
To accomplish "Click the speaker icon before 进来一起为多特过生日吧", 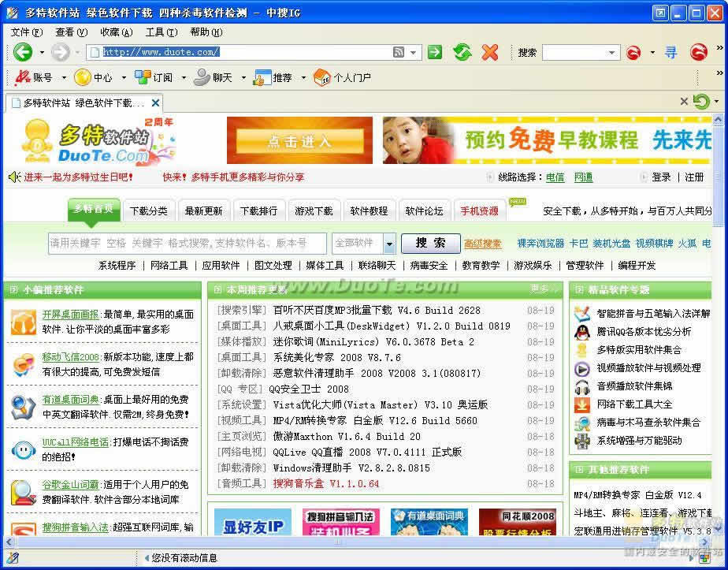I will (x=15, y=177).
